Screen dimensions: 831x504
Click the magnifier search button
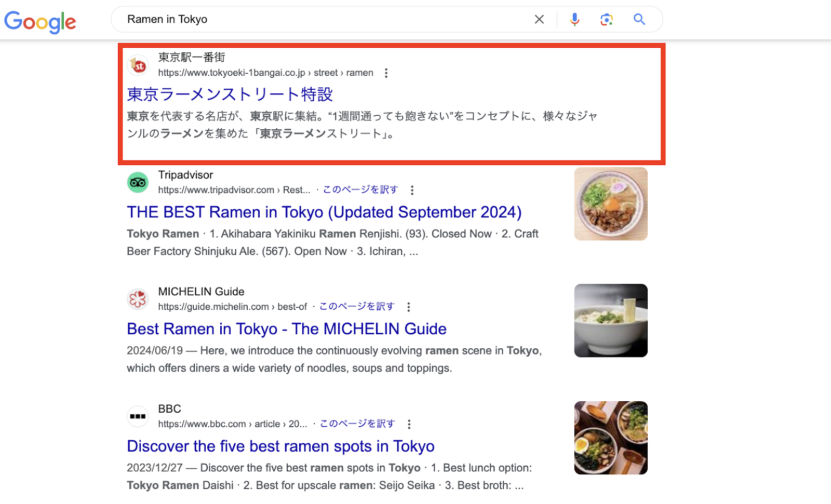coord(639,19)
